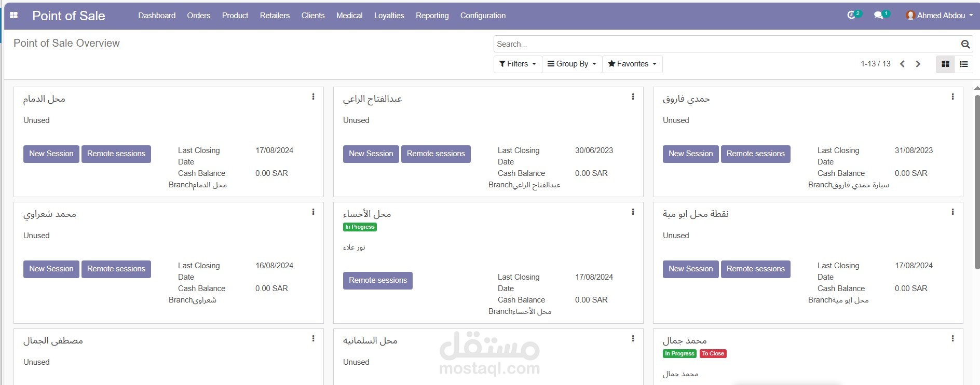The height and width of the screenshot is (385, 980).
Task: Expand the Group By dropdown
Action: pos(572,64)
